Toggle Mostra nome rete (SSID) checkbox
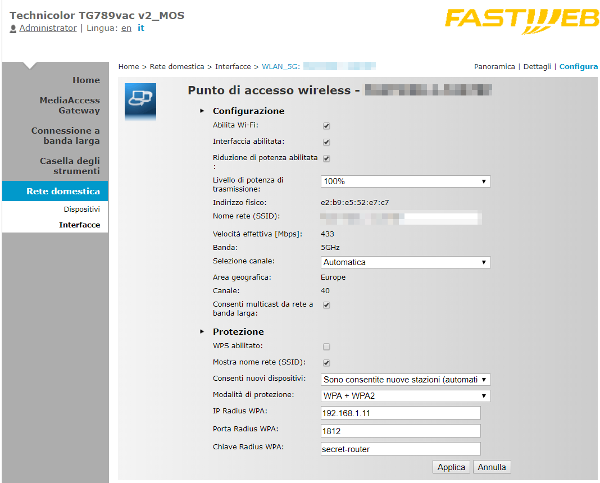600x483 pixels. click(326, 362)
